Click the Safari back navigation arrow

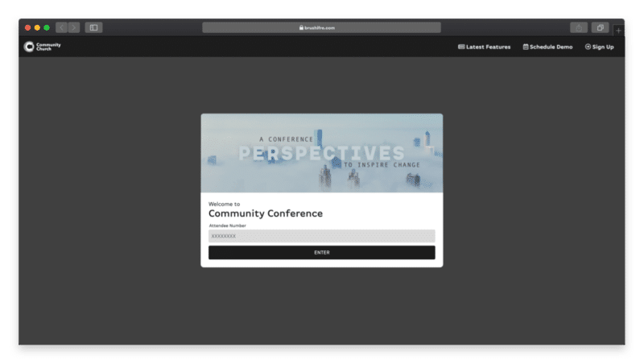[x=61, y=27]
